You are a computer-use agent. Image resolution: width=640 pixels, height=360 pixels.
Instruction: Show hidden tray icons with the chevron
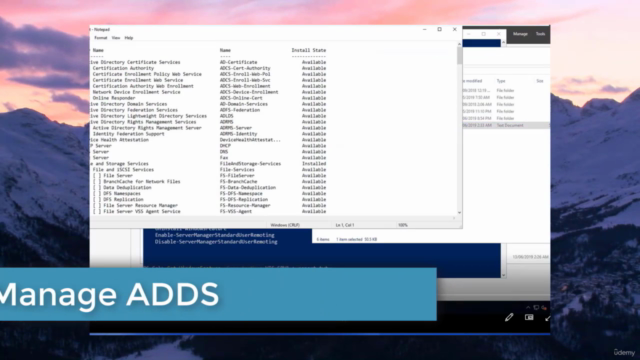tap(528, 307)
